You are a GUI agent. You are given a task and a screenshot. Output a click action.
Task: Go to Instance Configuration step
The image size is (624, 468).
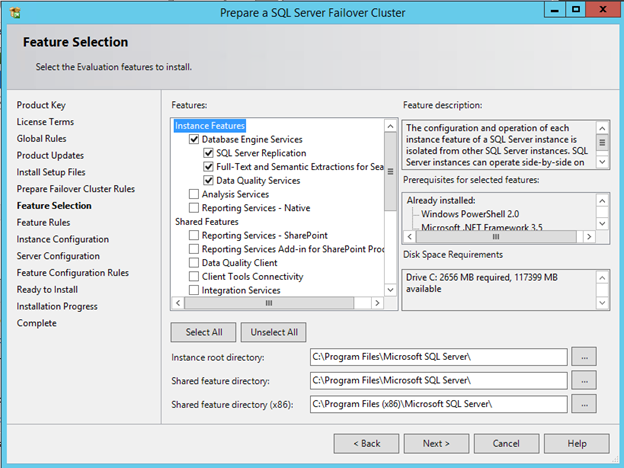[63, 240]
